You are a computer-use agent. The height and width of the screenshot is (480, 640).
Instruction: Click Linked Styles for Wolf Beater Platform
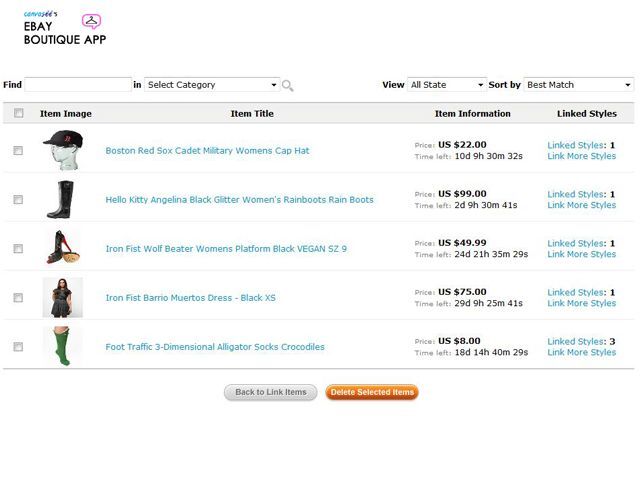coord(581,243)
